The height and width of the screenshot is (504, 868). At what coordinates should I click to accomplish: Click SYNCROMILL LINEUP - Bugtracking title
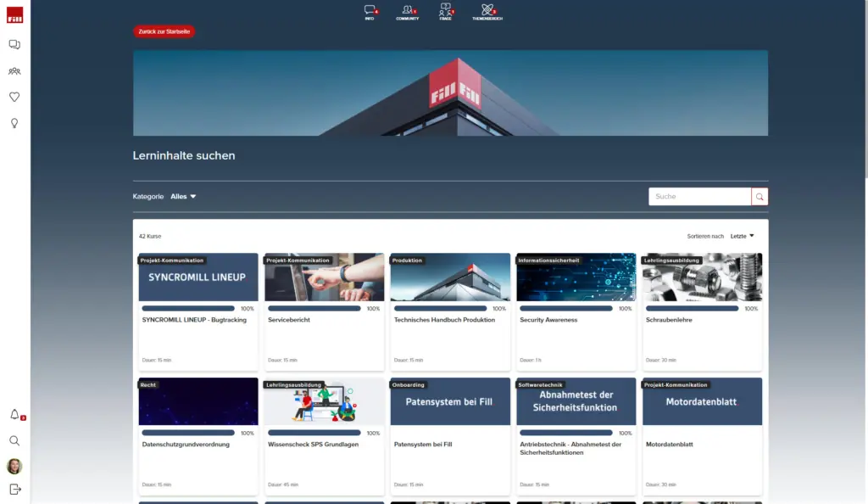pos(194,320)
